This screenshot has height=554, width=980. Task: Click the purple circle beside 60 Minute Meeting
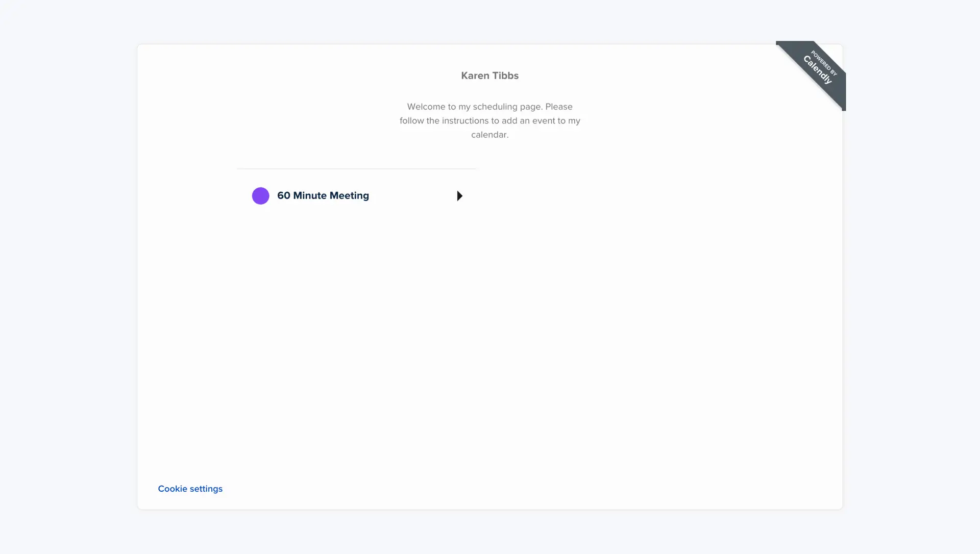[260, 196]
